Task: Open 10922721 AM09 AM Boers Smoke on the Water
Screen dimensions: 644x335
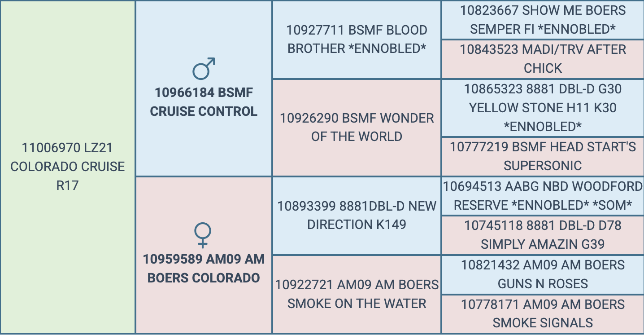Action: click(357, 294)
